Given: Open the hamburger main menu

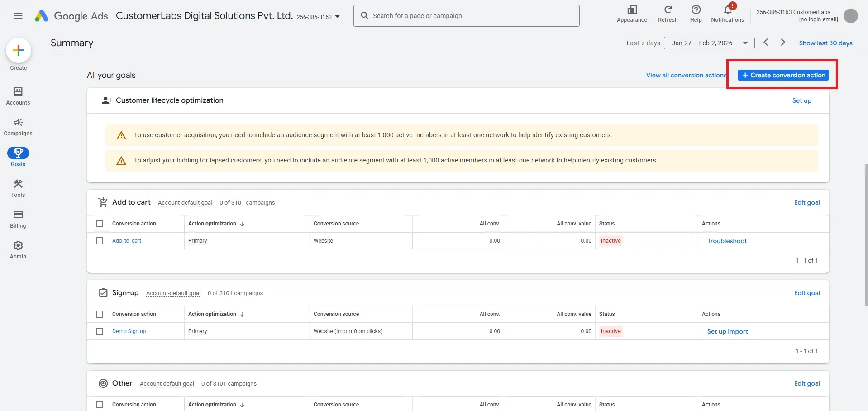Looking at the screenshot, I should click(18, 16).
